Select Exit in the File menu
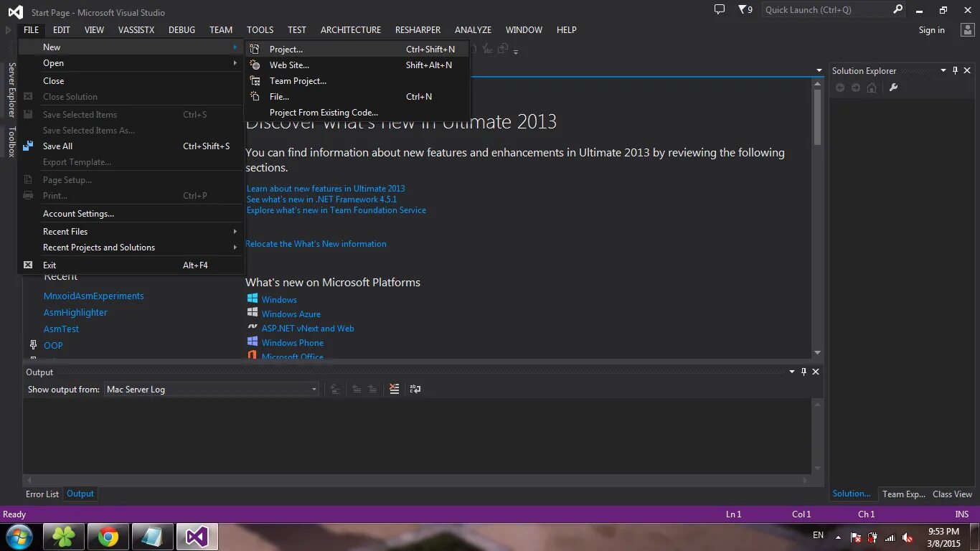The width and height of the screenshot is (980, 551). [130, 265]
